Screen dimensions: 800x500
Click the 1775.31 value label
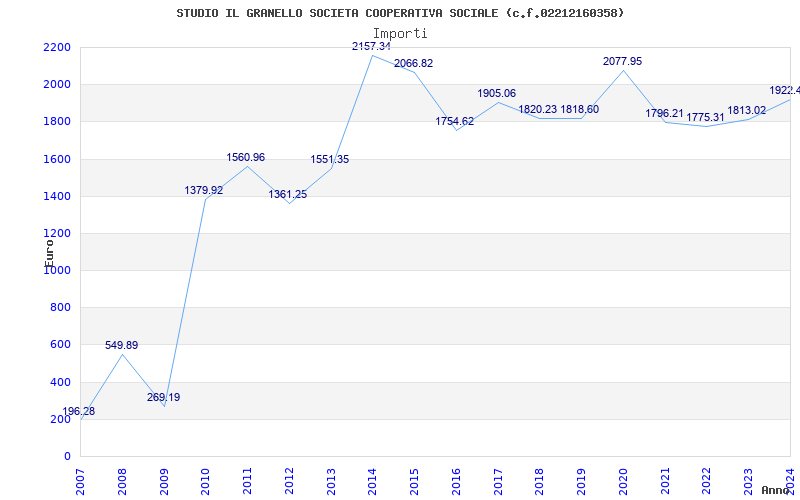tap(705, 117)
